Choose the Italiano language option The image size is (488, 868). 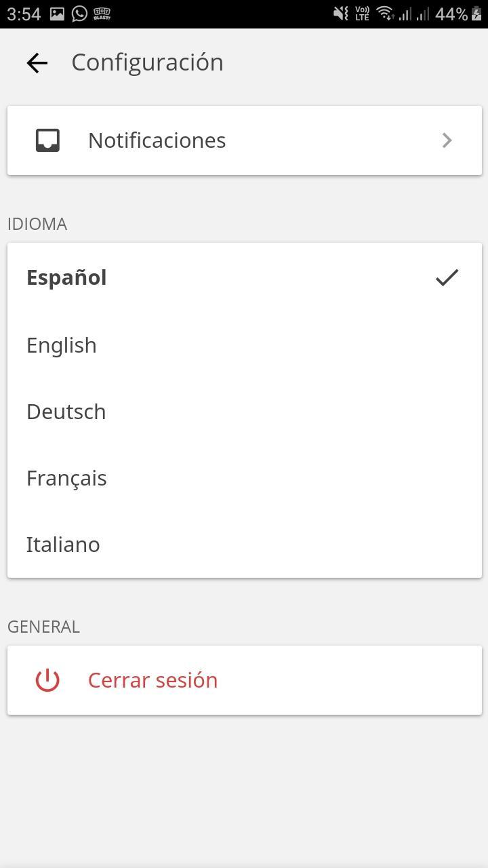(x=63, y=545)
